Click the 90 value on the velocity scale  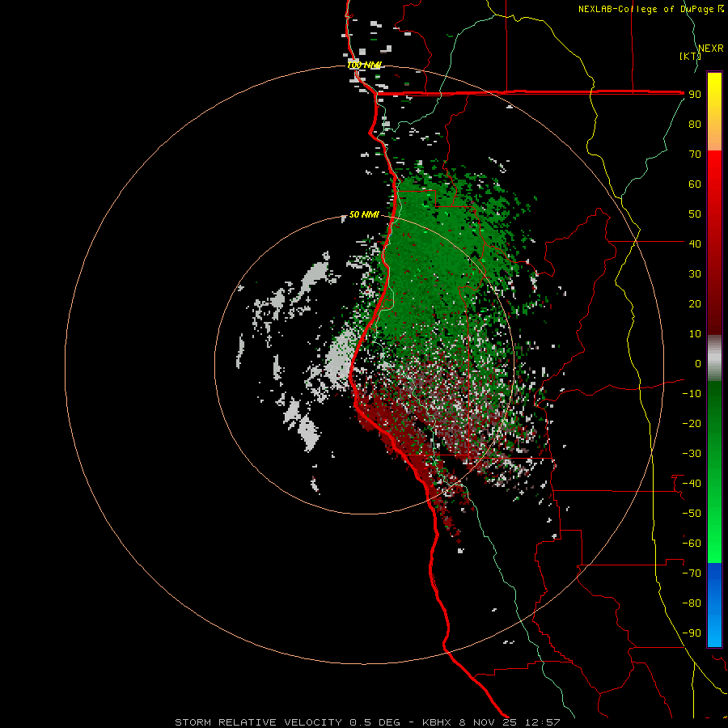pos(695,95)
